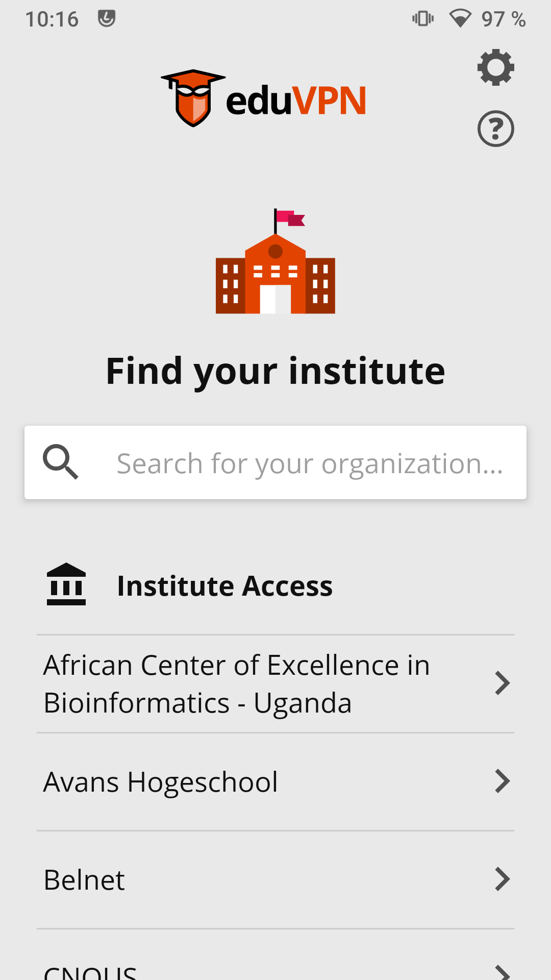Select Belnet institute

pyautogui.click(x=85, y=880)
